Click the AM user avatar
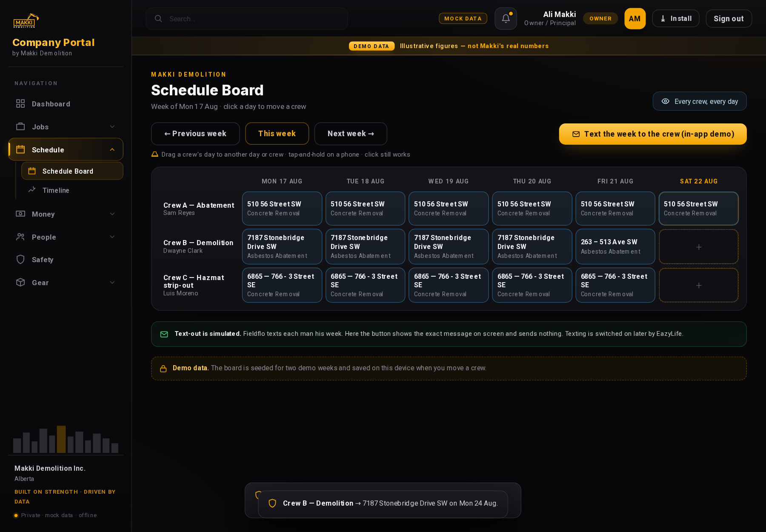Image resolution: width=766 pixels, height=532 pixels. click(x=635, y=19)
